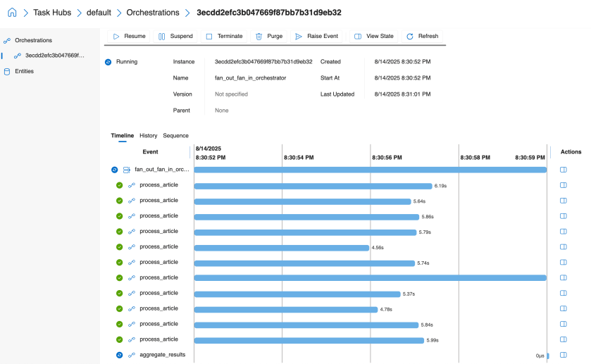The width and height of the screenshot is (591, 364).
Task: Click the 8:30:56 PM timeline header label
Action: tap(387, 158)
